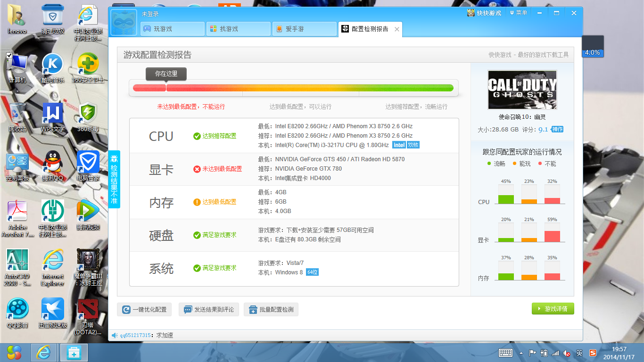Open 控制面板 desktop icon
Viewport: 644px width, 362px height.
tap(17, 166)
